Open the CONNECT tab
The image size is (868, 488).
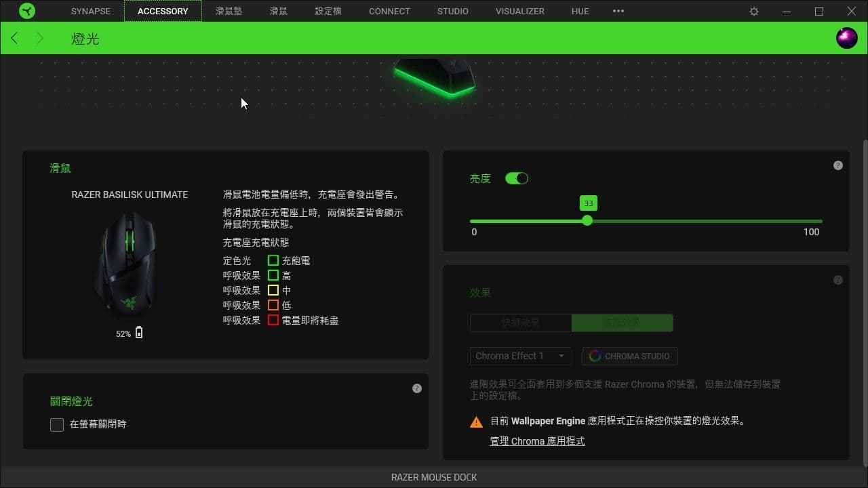coord(389,11)
